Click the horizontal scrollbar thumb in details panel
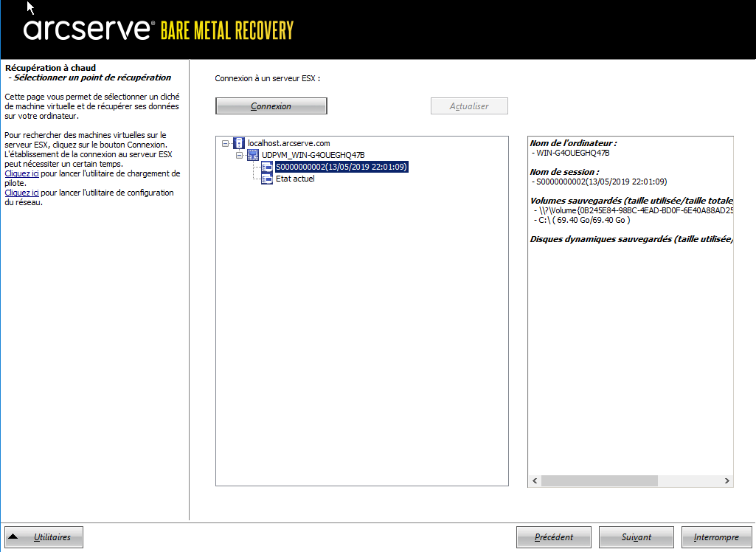This screenshot has height=552, width=756. point(600,480)
